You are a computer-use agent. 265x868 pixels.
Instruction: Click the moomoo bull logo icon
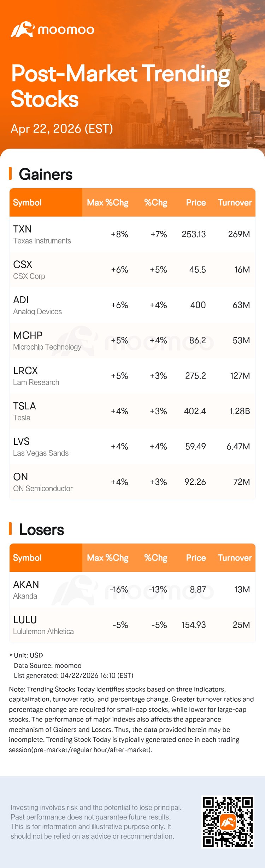[22, 30]
